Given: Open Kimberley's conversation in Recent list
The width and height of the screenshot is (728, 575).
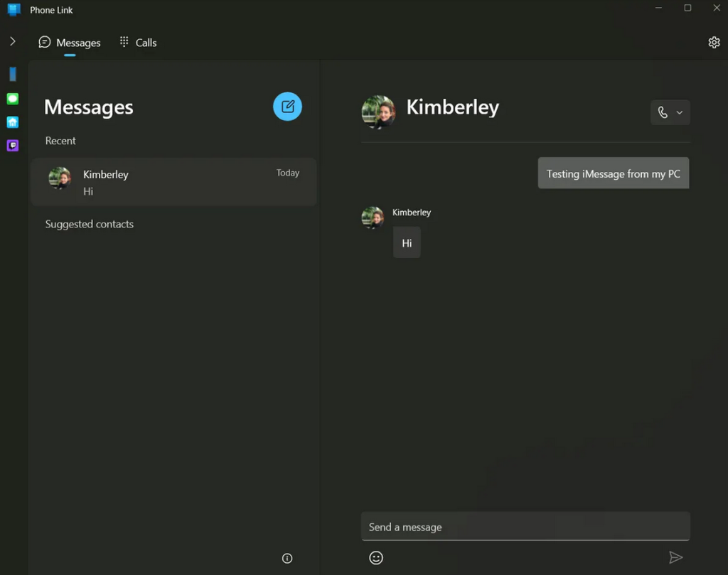Looking at the screenshot, I should [173, 182].
